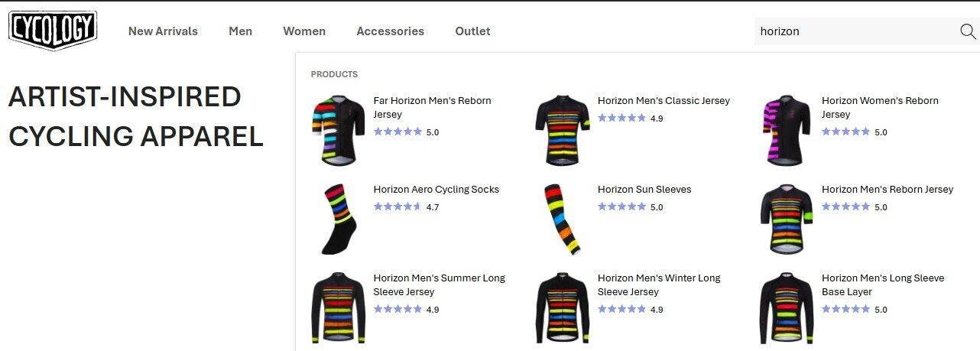Open Horizon Men's Reborn Jersey title
This screenshot has height=351, width=980.
[888, 190]
